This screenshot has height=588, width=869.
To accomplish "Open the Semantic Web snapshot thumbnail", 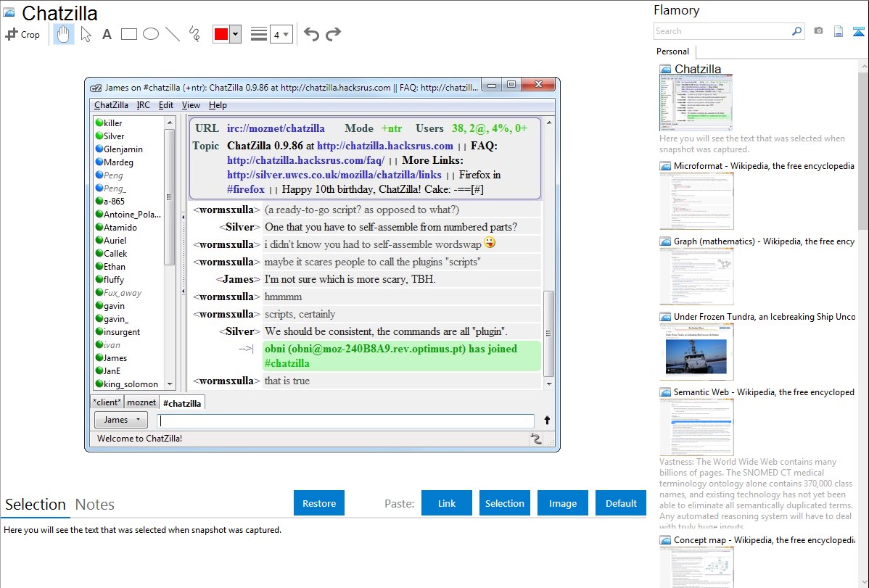I will [696, 427].
